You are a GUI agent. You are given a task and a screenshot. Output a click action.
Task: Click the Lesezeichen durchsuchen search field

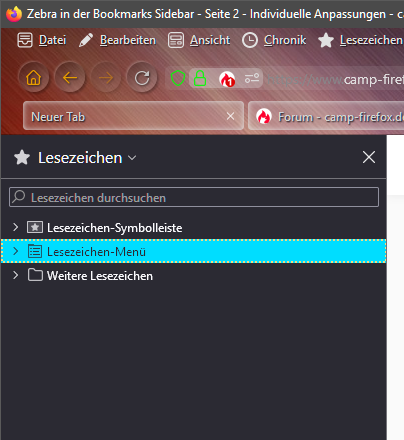(194, 197)
